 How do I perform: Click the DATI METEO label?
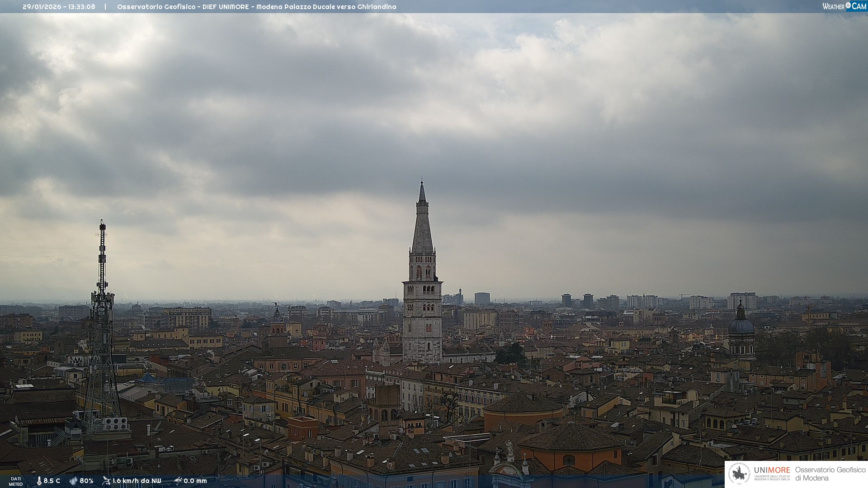[x=16, y=481]
